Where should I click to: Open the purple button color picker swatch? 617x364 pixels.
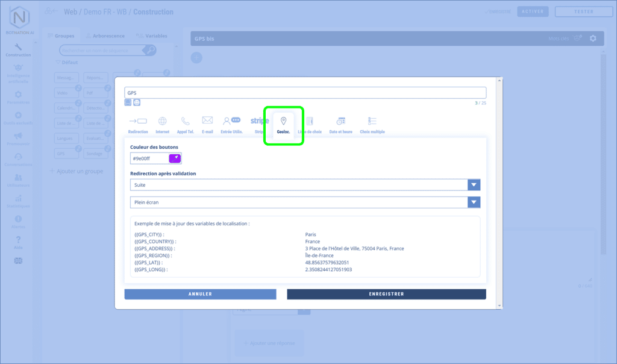(174, 158)
